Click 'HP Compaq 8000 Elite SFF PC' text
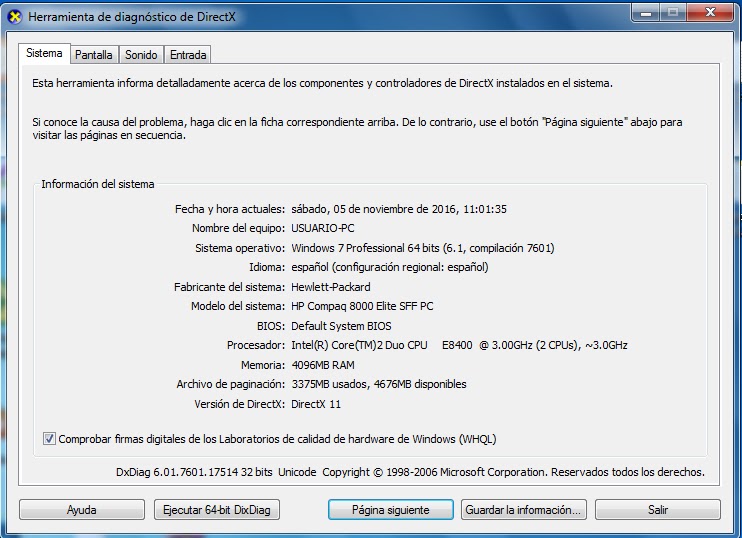This screenshot has height=538, width=742. [362, 306]
